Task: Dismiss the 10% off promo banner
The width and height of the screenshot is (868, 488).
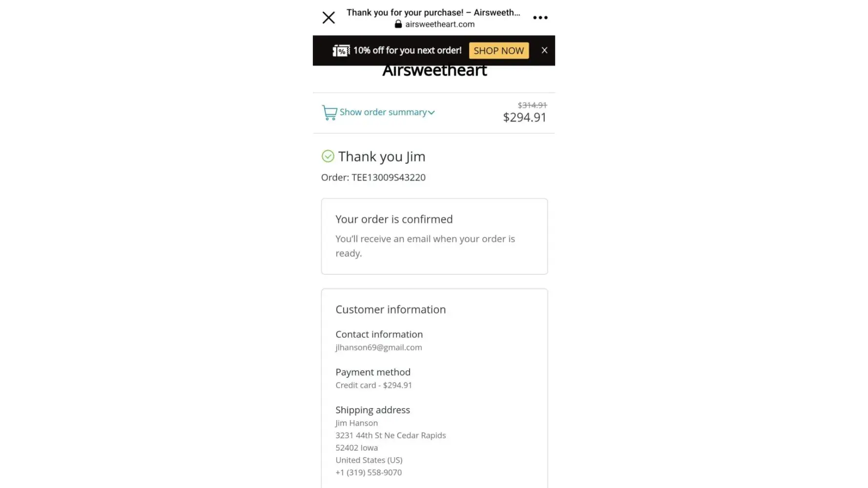Action: coord(544,50)
